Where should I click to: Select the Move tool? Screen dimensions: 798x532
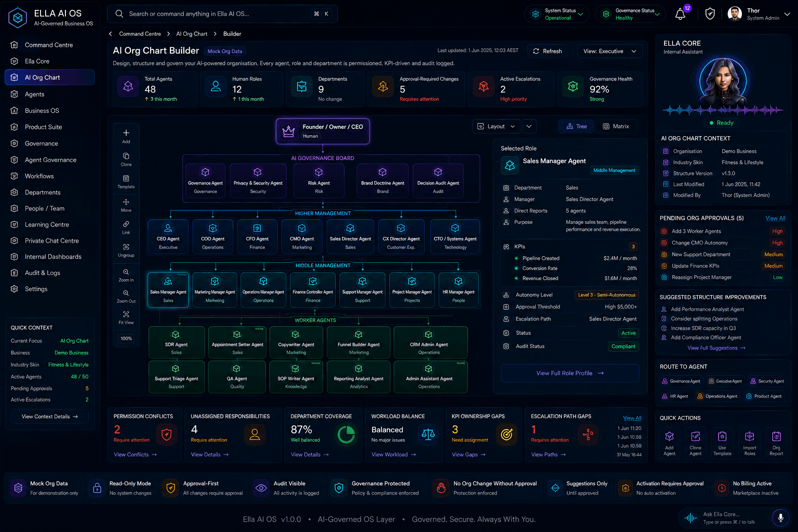[126, 205]
